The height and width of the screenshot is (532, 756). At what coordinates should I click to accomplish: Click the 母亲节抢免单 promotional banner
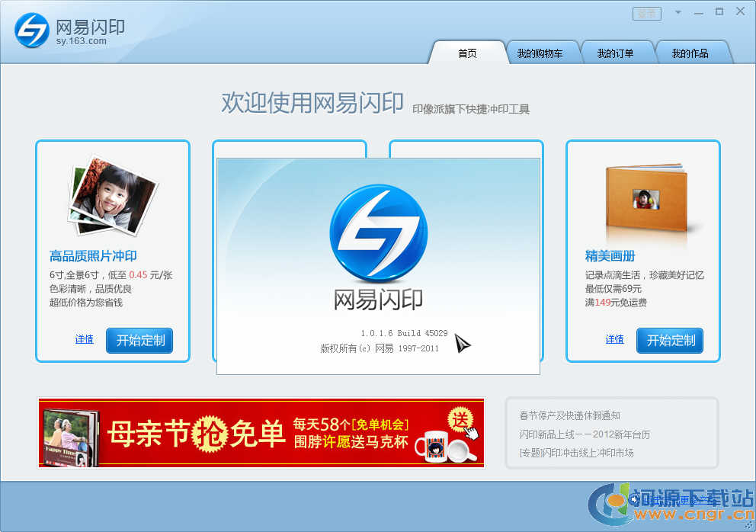point(261,433)
